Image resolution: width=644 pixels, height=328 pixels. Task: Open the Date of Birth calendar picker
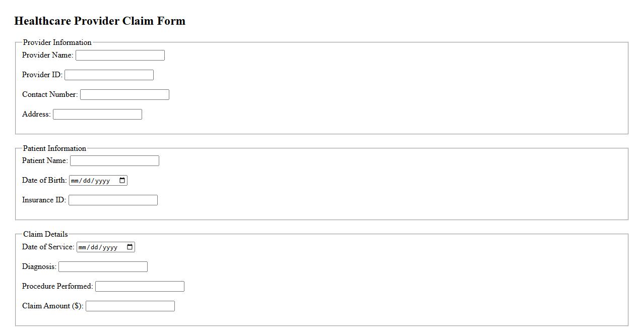122,181
